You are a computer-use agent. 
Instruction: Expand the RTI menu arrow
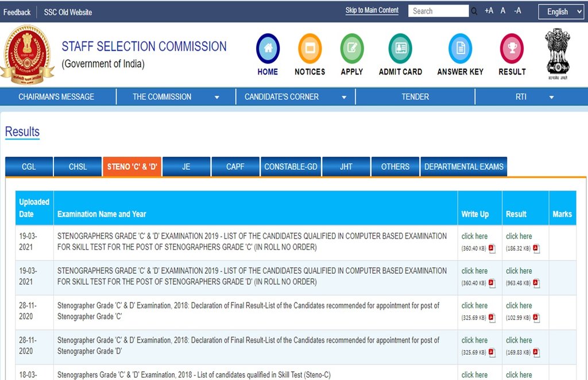pos(551,98)
